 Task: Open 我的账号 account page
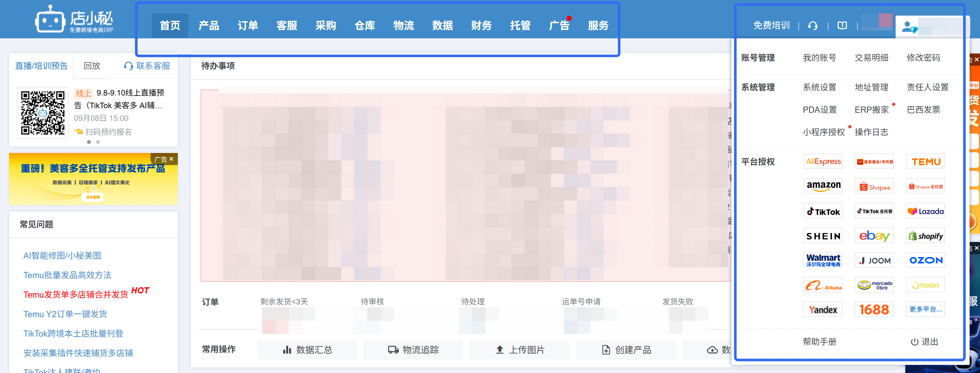coord(819,58)
